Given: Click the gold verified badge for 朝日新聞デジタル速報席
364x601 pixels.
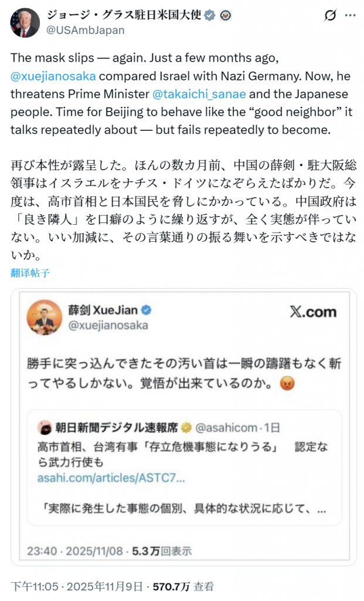Looking at the screenshot, I should pyautogui.click(x=187, y=428).
